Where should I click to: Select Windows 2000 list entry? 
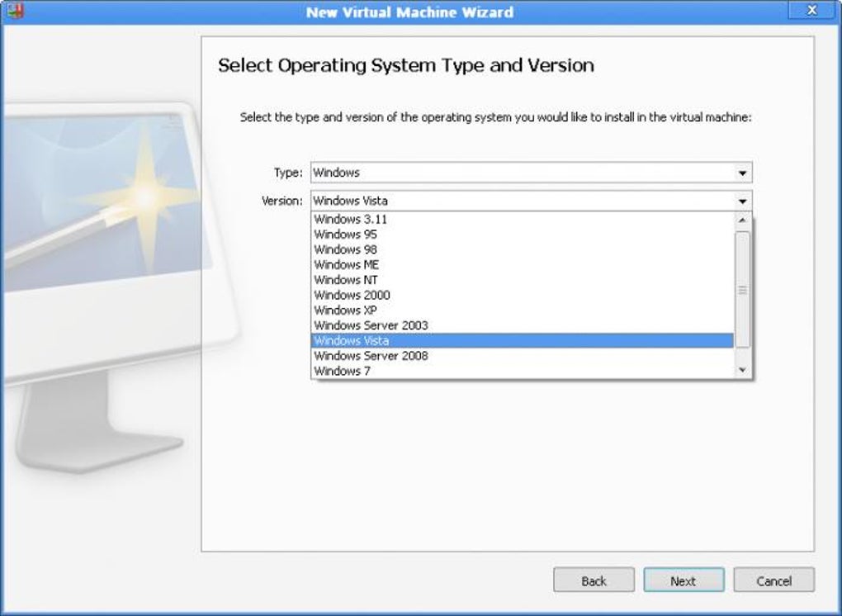[x=522, y=295]
